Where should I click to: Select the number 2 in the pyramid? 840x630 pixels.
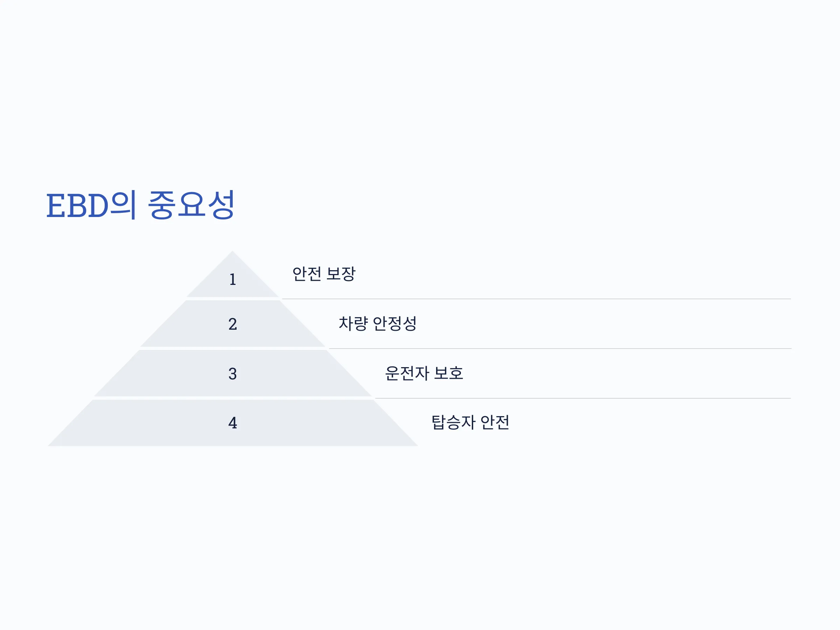click(233, 324)
